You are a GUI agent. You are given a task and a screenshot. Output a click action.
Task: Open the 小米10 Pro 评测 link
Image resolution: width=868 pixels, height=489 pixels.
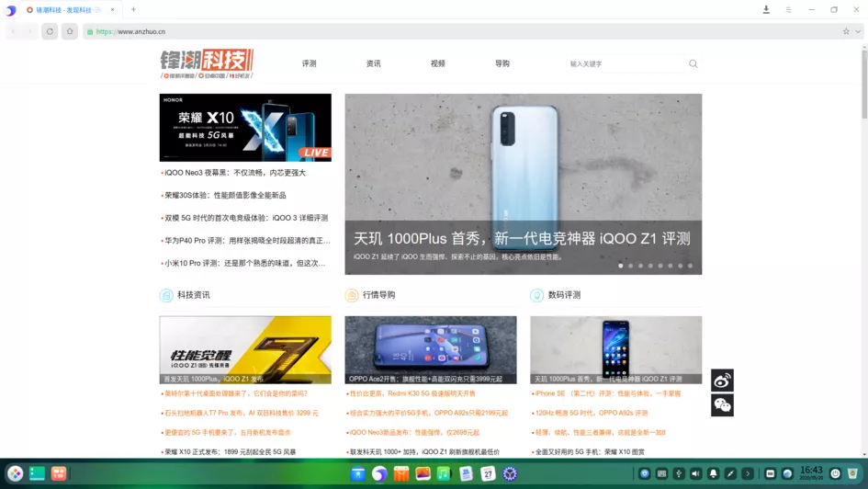point(244,264)
